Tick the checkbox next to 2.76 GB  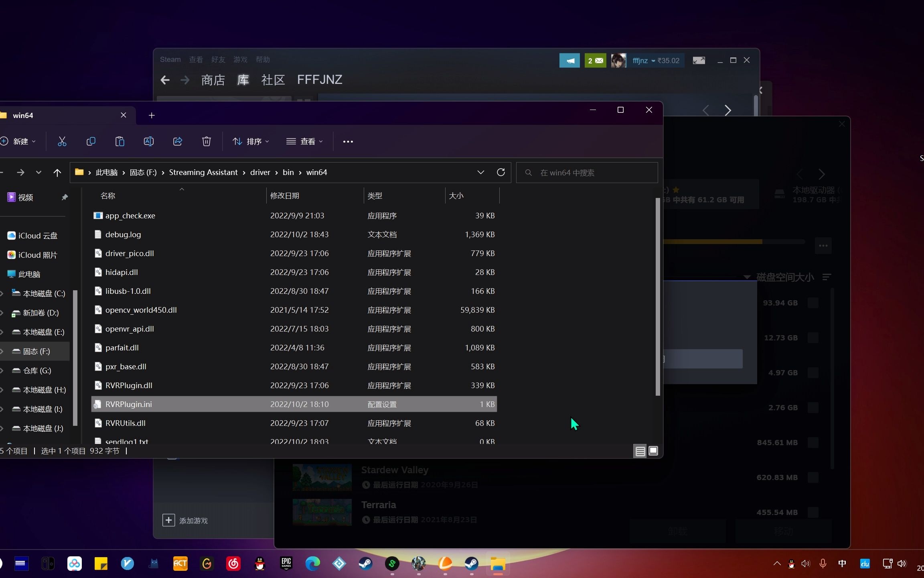coord(813,407)
